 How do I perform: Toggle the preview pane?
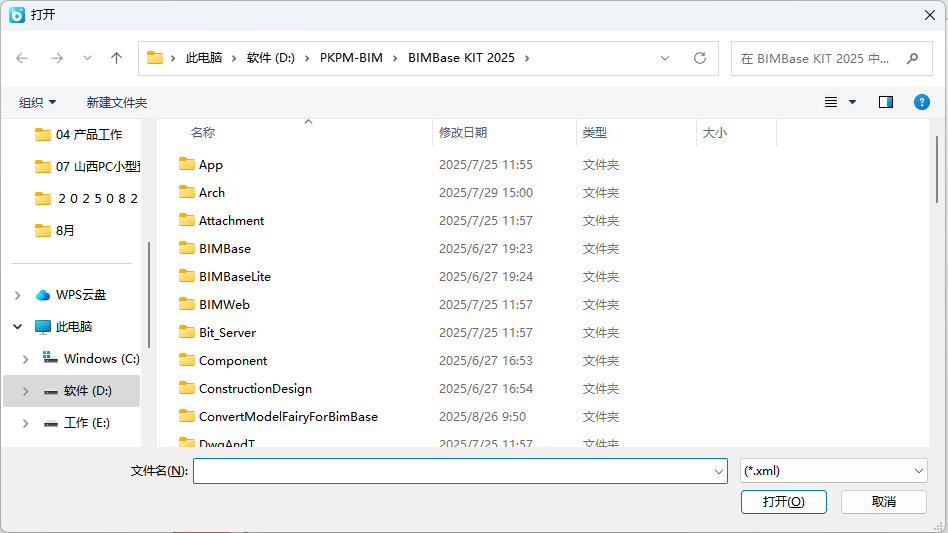(886, 102)
